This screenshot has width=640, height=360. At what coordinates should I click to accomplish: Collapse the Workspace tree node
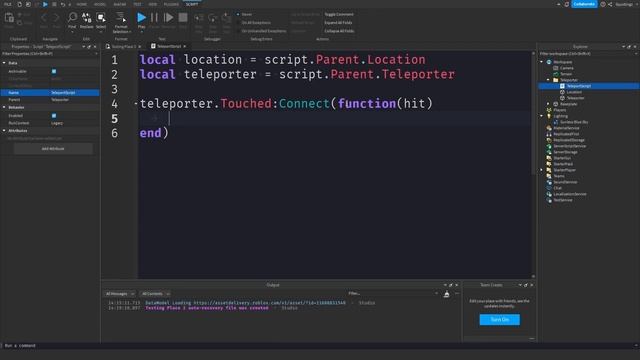coord(542,62)
